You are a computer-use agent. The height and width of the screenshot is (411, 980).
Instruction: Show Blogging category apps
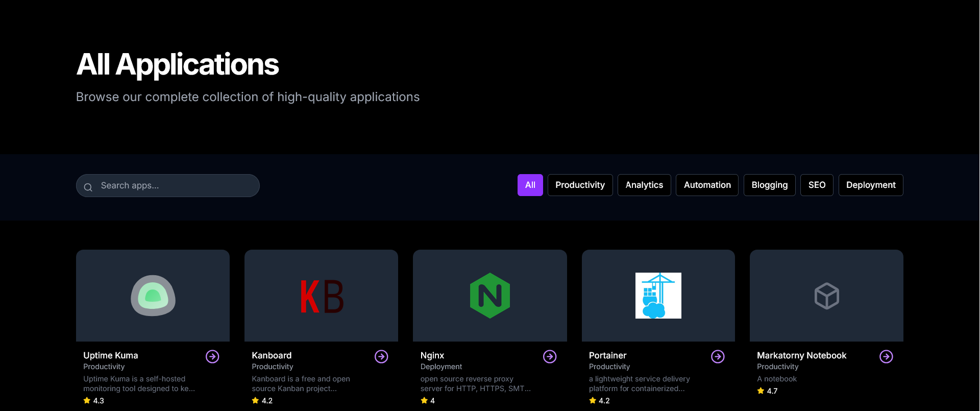(770, 185)
